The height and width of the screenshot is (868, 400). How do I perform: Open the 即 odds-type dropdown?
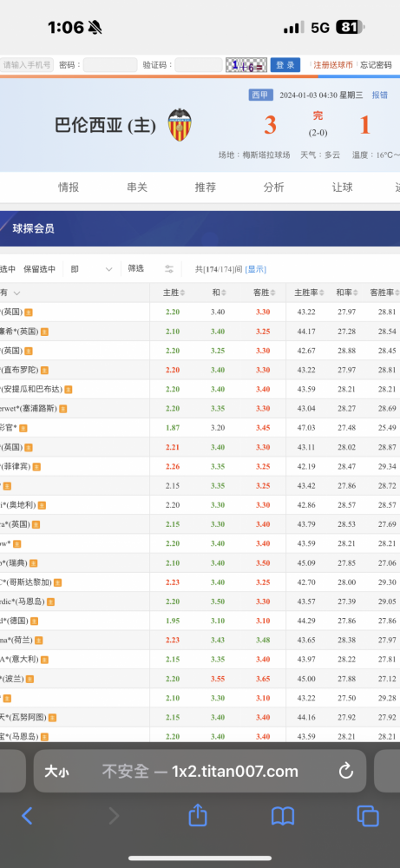91,269
